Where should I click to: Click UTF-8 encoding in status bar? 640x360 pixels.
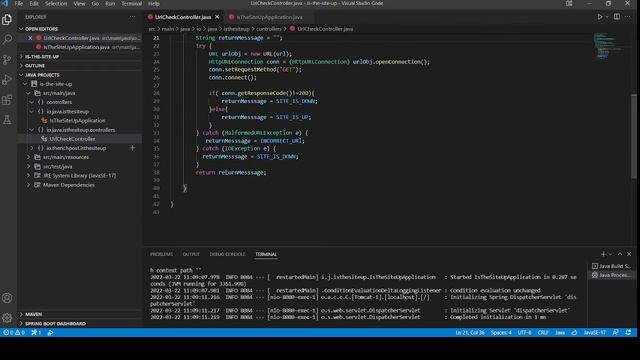click(524, 333)
